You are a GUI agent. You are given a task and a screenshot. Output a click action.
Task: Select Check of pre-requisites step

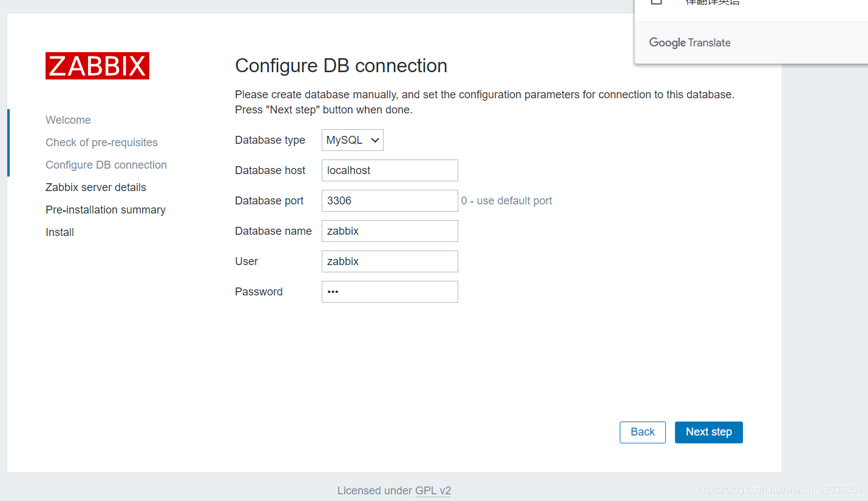101,143
